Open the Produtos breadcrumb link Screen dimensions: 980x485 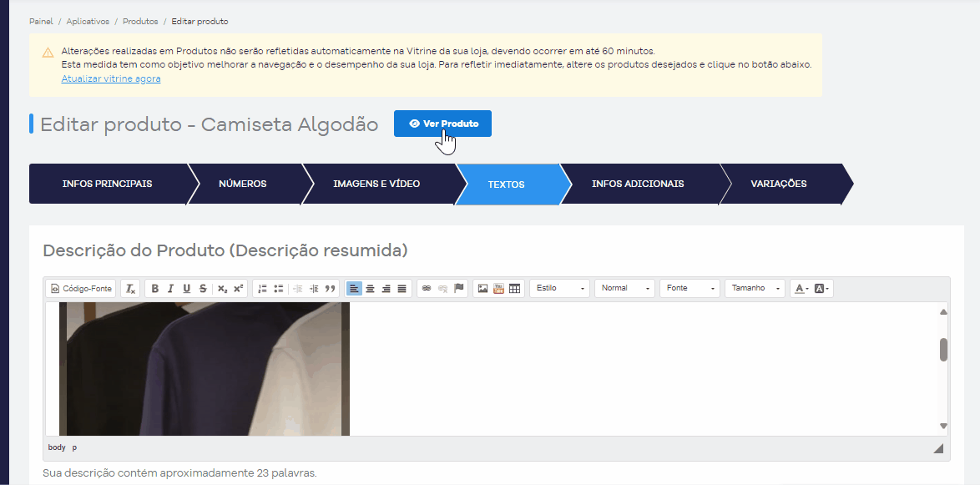coord(140,21)
